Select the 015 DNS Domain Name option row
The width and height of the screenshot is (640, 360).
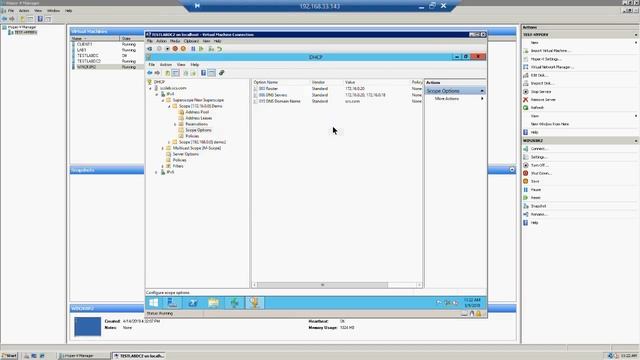click(x=337, y=101)
